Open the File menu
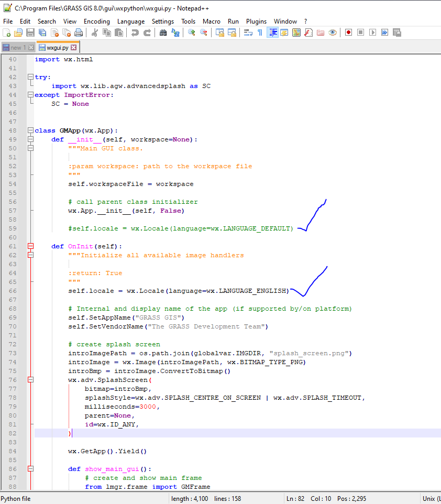441x504 pixels. tap(8, 21)
